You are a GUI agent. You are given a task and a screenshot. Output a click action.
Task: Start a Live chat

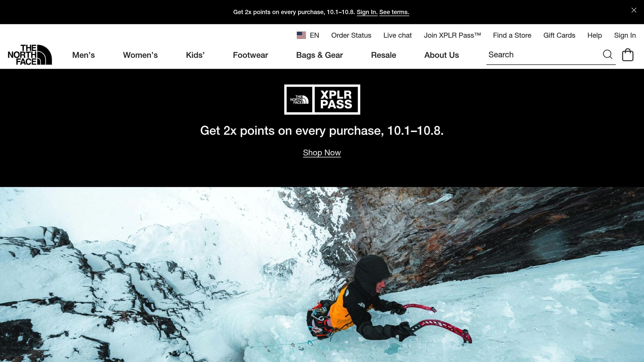click(397, 35)
